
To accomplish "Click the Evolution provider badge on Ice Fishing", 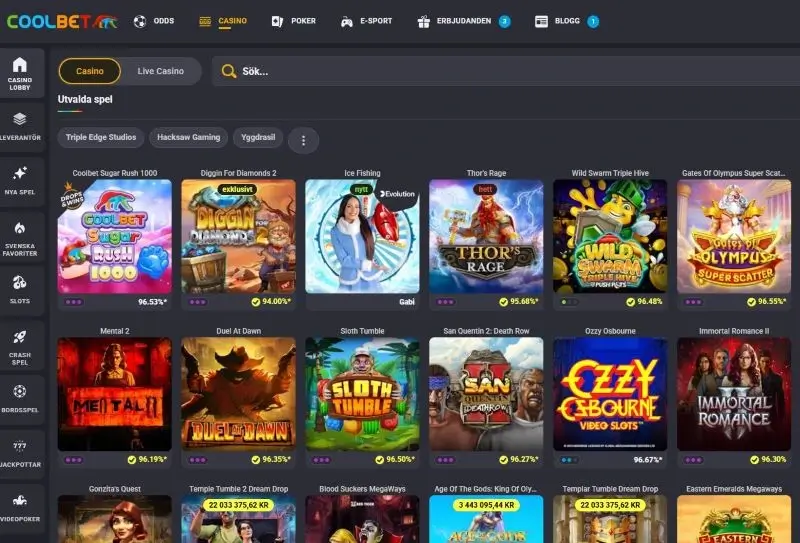I will click(x=397, y=194).
